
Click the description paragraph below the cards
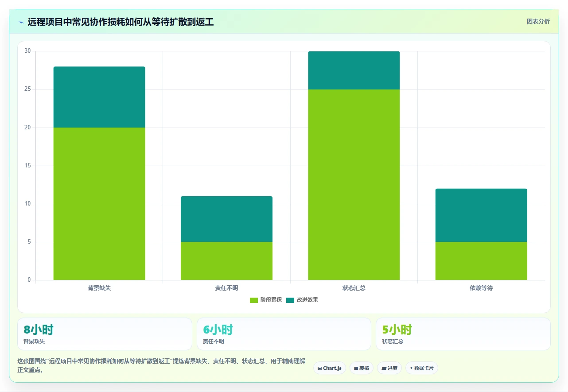[161, 365]
